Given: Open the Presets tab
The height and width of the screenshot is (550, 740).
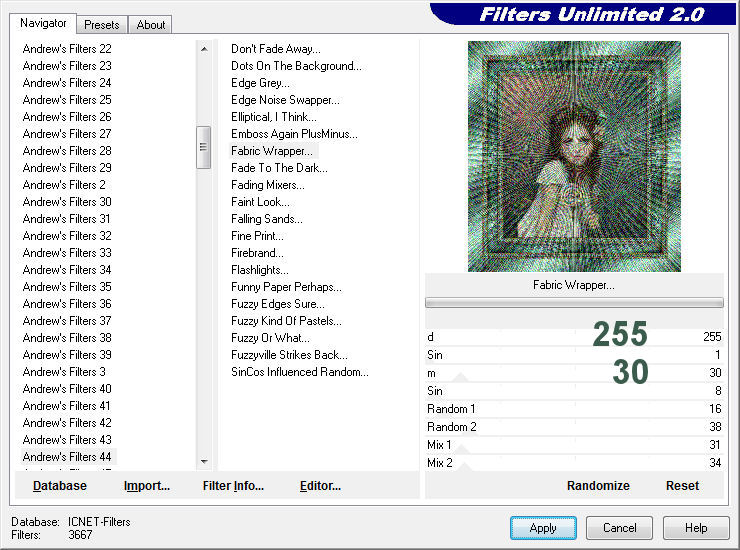Looking at the screenshot, I should pos(101,25).
